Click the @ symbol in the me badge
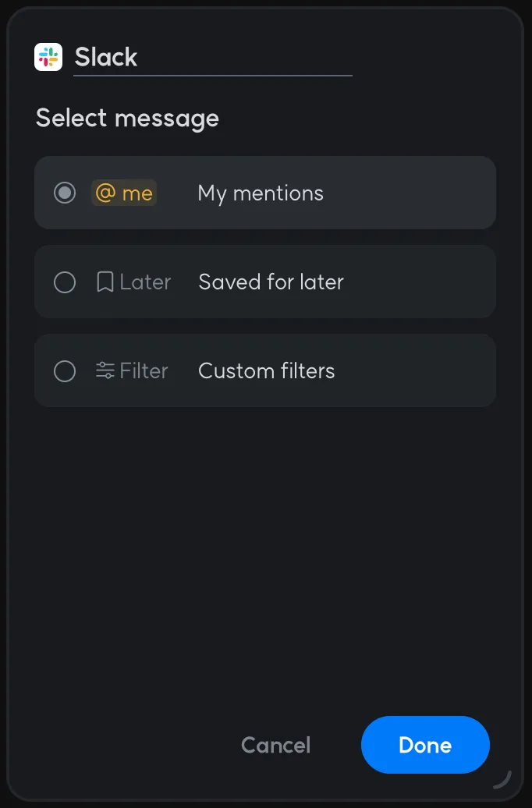Screen dimensions: 532x808 point(105,193)
